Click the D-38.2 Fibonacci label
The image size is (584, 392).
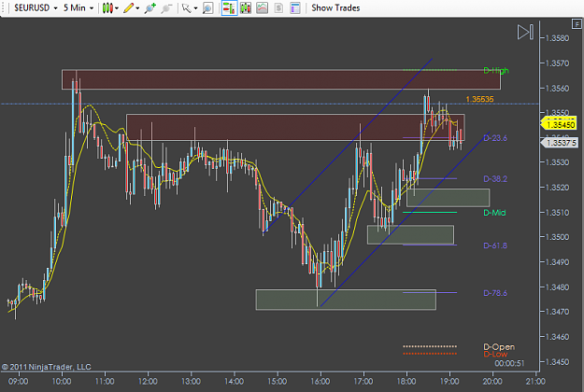pyautogui.click(x=495, y=179)
